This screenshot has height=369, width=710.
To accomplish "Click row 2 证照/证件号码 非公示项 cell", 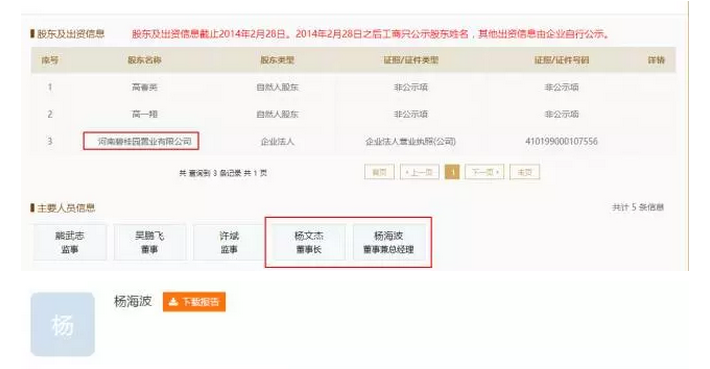I will [x=561, y=114].
